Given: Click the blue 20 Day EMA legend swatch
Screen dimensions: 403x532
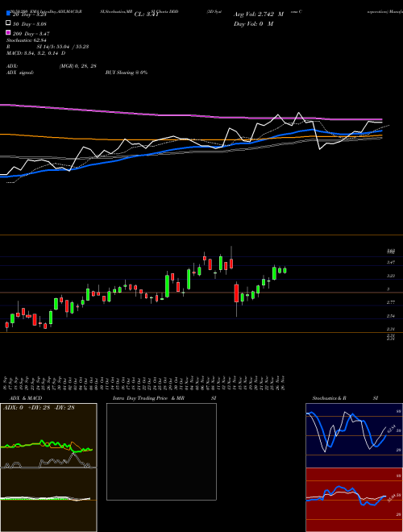Looking at the screenshot, I should click(x=8, y=14).
